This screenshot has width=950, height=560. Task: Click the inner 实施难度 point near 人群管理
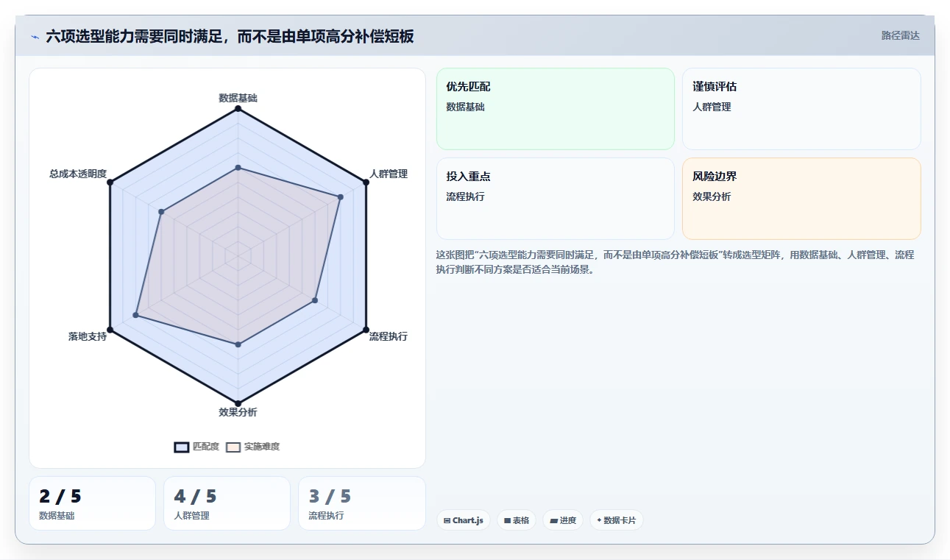tap(341, 197)
